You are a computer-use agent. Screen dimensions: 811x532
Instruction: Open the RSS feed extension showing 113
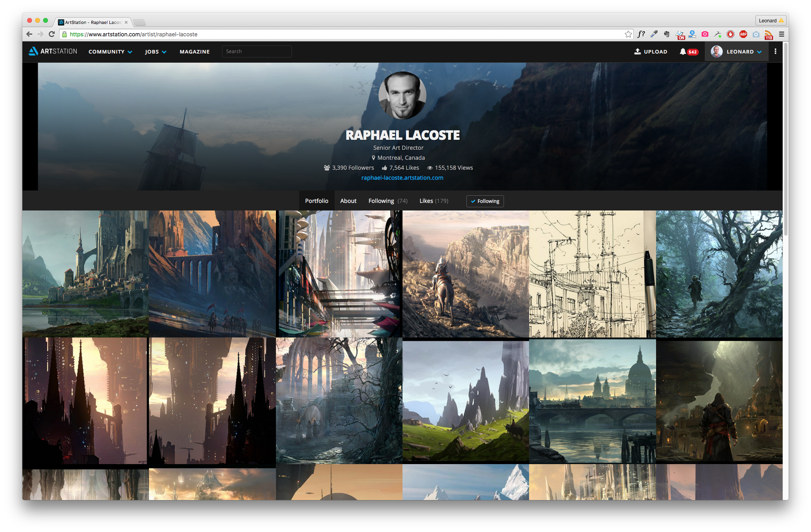pos(769,35)
